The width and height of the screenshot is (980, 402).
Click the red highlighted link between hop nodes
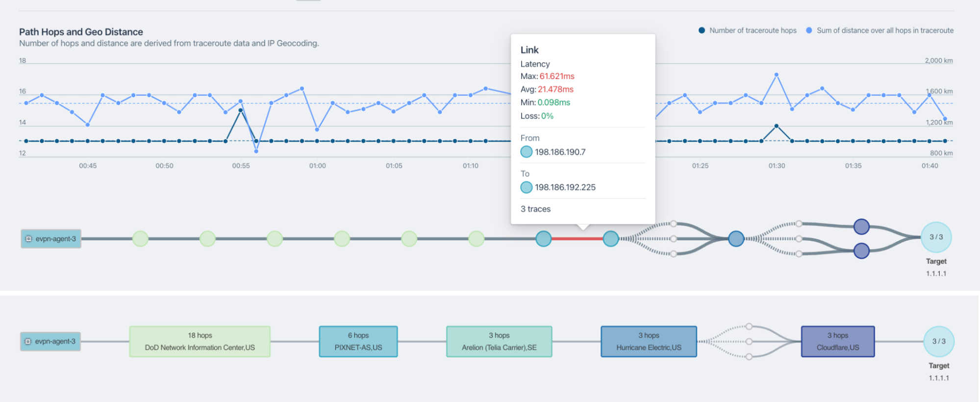tap(577, 239)
